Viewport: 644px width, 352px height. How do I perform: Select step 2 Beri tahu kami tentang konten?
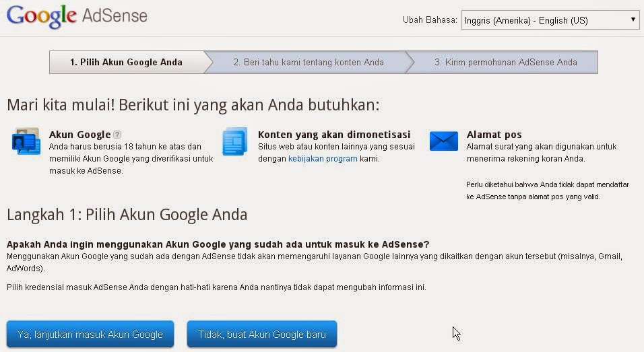309,63
